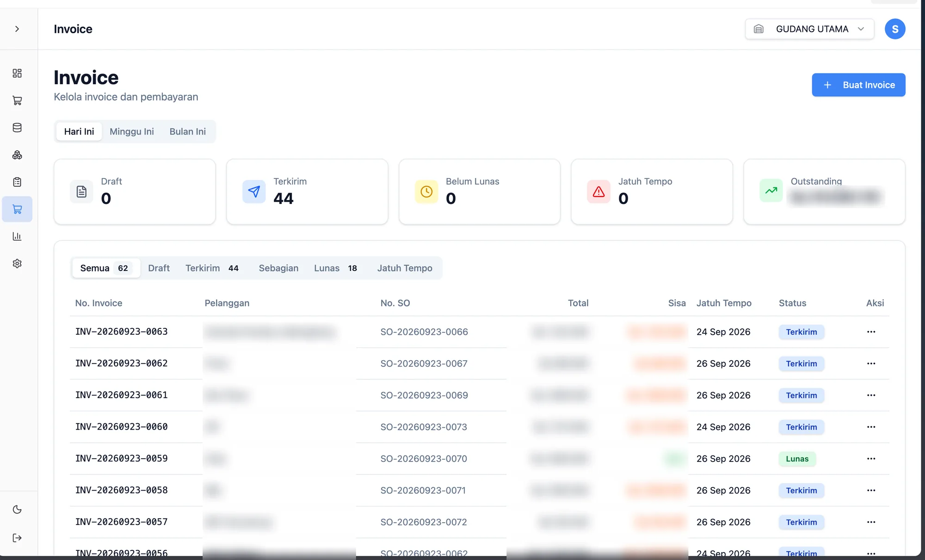Image resolution: width=925 pixels, height=560 pixels.
Task: Open the bar chart reports sidebar icon
Action: click(17, 236)
